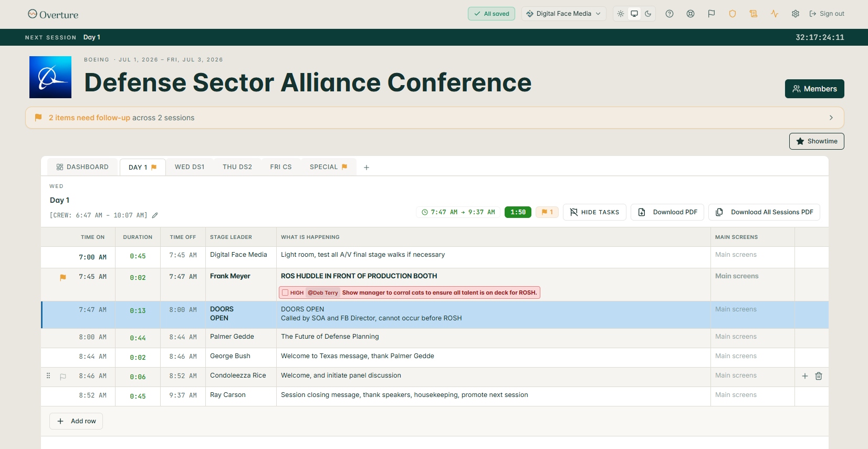
Task: Click the Day 1 session title
Action: tap(59, 200)
